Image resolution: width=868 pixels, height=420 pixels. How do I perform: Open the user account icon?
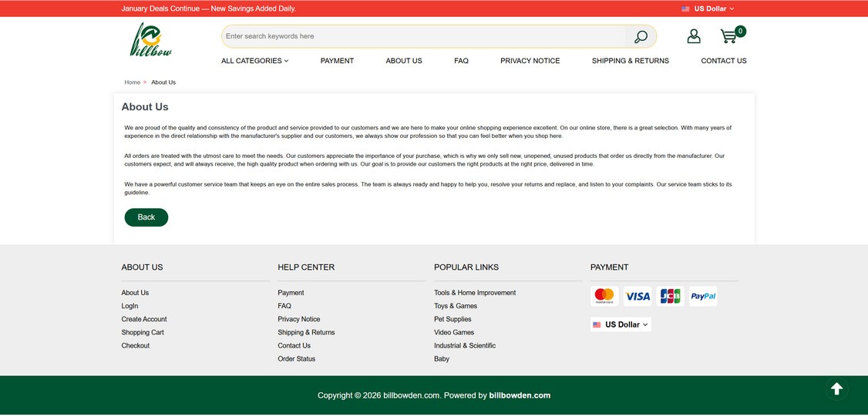coord(694,36)
